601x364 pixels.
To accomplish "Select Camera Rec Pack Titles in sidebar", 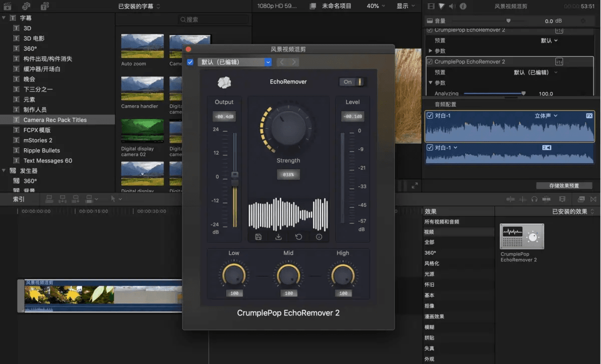I will tap(58, 120).
